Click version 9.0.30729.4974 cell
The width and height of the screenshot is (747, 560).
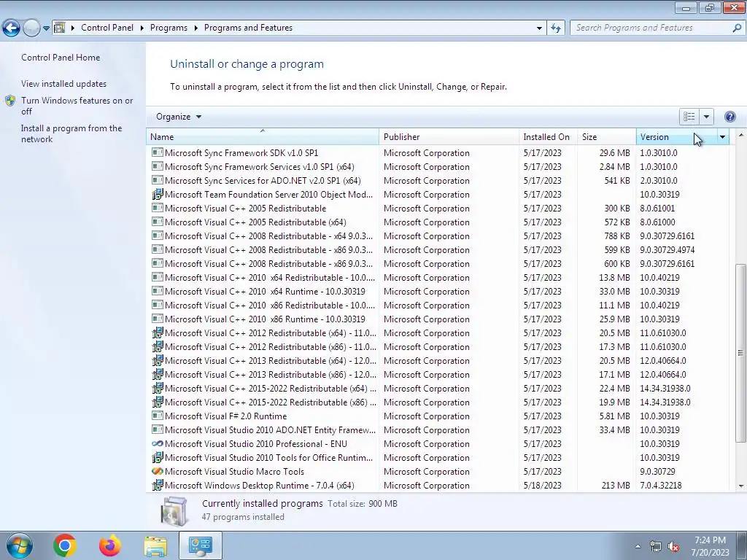click(x=667, y=249)
